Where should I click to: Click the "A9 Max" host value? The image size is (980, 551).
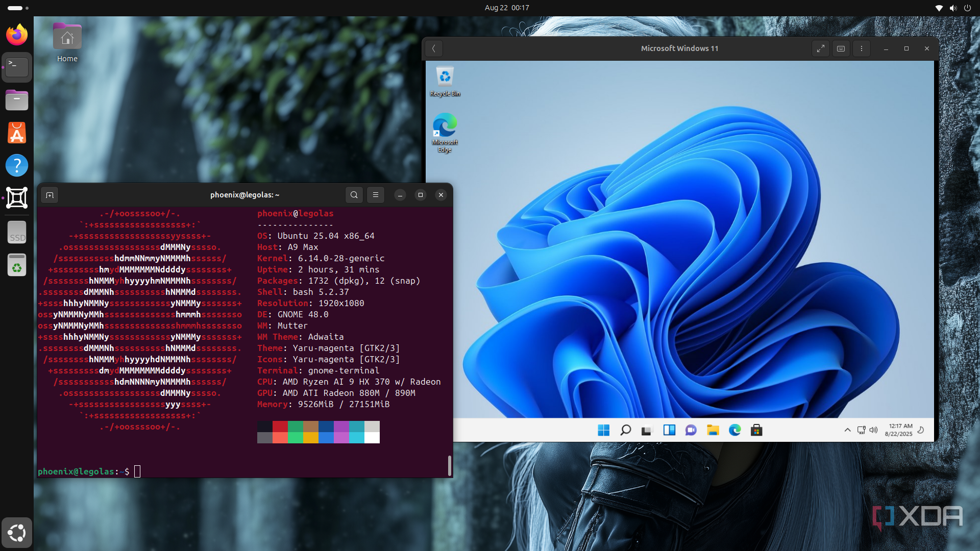tap(303, 247)
